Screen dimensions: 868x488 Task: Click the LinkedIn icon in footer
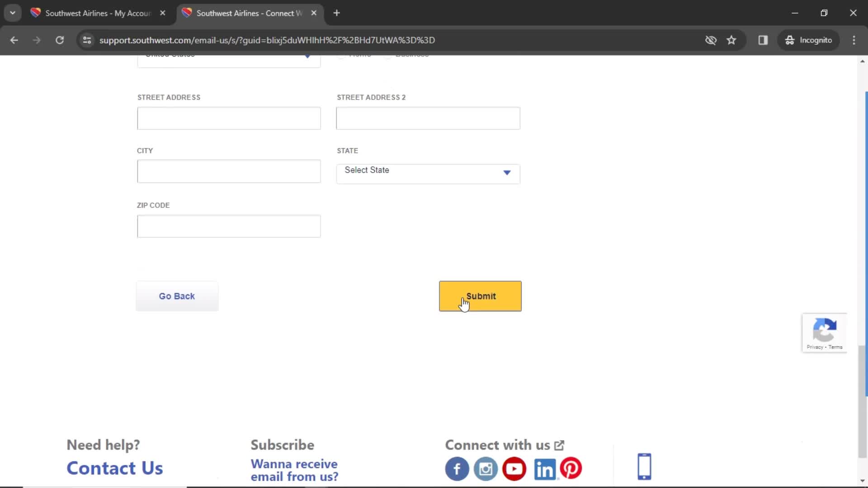click(x=543, y=468)
